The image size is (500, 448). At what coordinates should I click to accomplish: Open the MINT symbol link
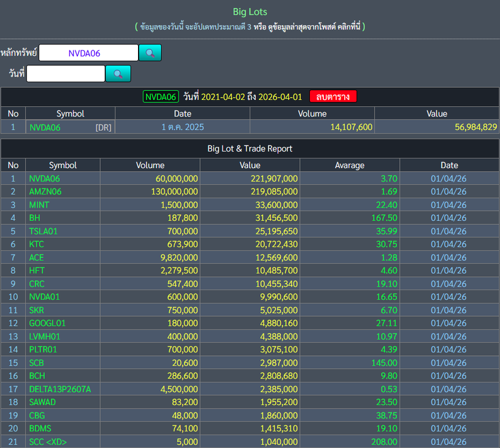point(39,204)
